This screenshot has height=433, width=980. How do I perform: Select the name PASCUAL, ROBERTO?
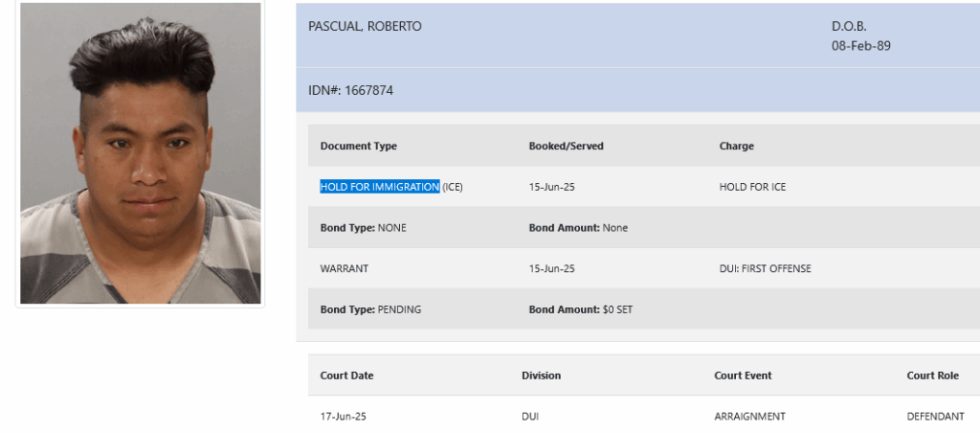point(365,26)
